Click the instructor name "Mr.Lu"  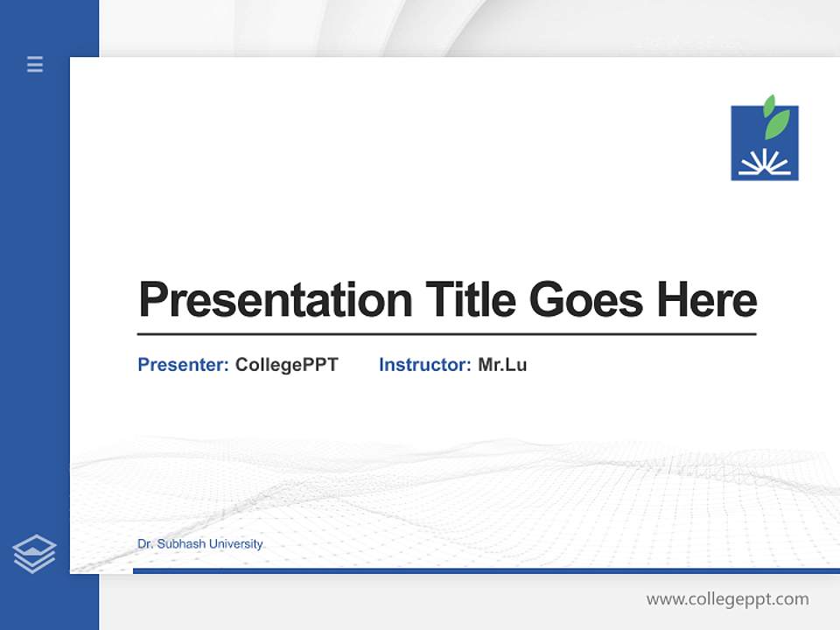502,365
